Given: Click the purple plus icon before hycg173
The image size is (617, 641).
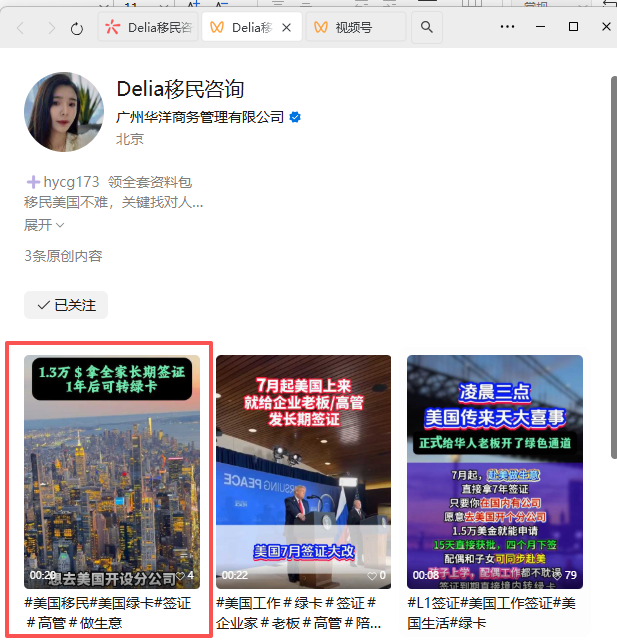Looking at the screenshot, I should coord(33,182).
